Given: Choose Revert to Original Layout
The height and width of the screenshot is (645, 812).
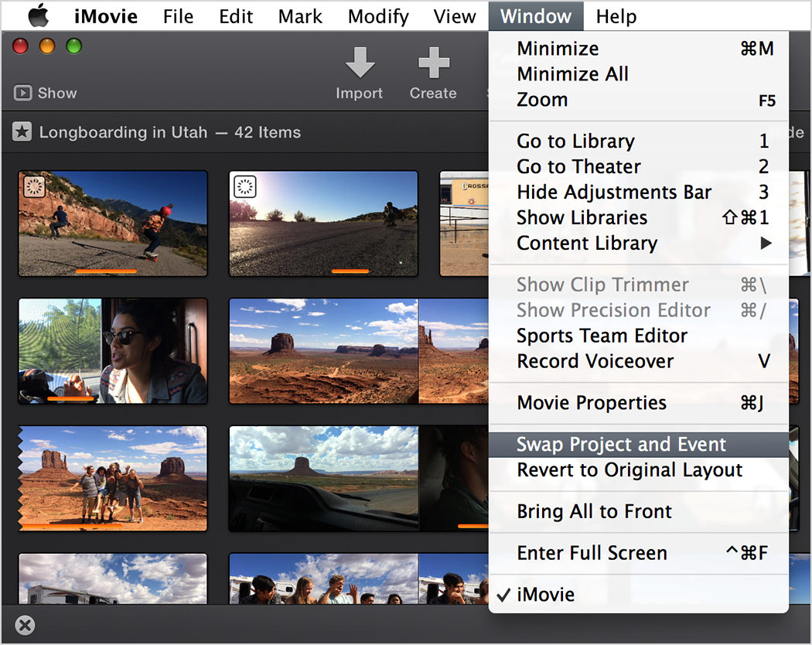Looking at the screenshot, I should click(639, 470).
